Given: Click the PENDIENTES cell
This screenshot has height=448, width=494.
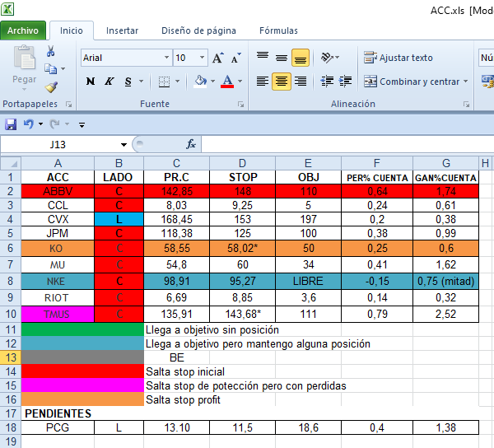Looking at the screenshot, I should click(x=58, y=413).
